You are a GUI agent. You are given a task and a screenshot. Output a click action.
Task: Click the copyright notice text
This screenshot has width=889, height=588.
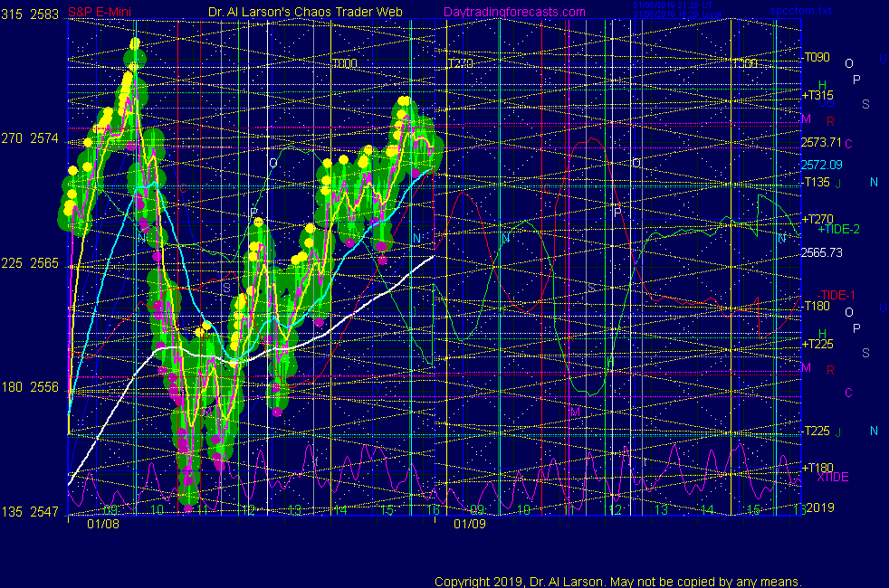618,582
